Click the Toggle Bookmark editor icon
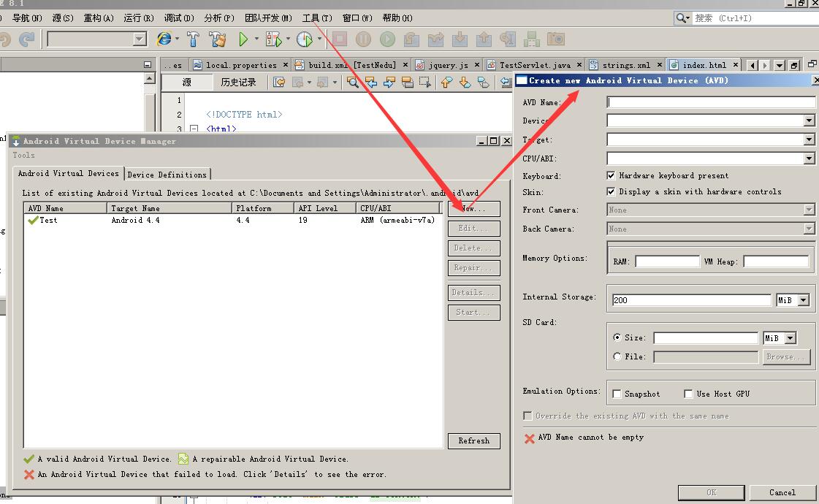The image size is (819, 504). point(483,82)
